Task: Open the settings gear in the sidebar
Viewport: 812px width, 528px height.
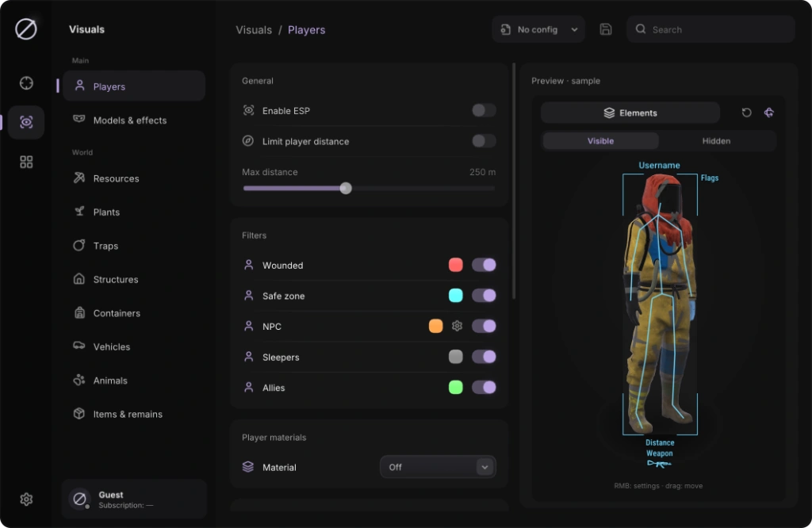Action: point(26,499)
